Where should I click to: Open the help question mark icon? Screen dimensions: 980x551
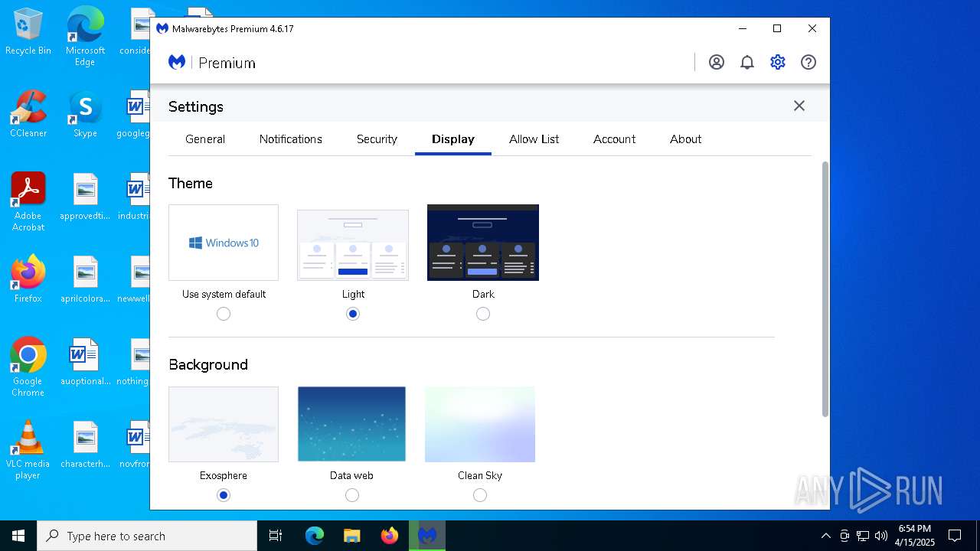pos(808,63)
